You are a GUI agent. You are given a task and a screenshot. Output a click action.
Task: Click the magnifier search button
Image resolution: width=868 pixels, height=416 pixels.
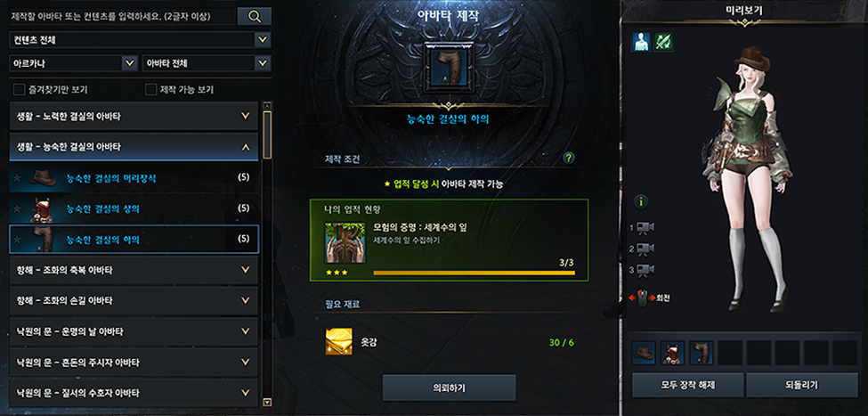coord(254,16)
